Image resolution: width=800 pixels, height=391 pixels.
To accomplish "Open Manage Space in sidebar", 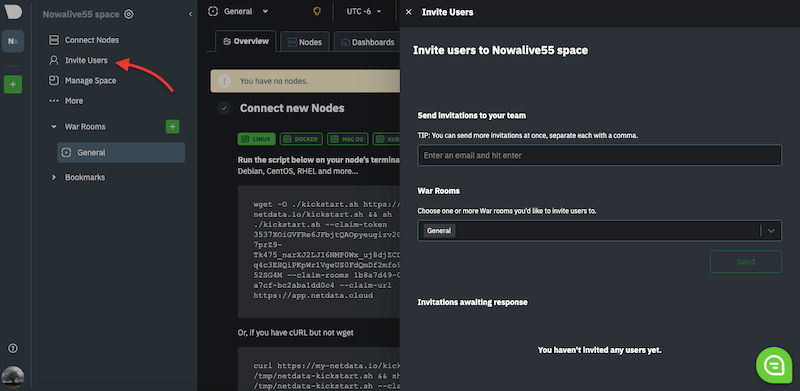I will 82,81.
